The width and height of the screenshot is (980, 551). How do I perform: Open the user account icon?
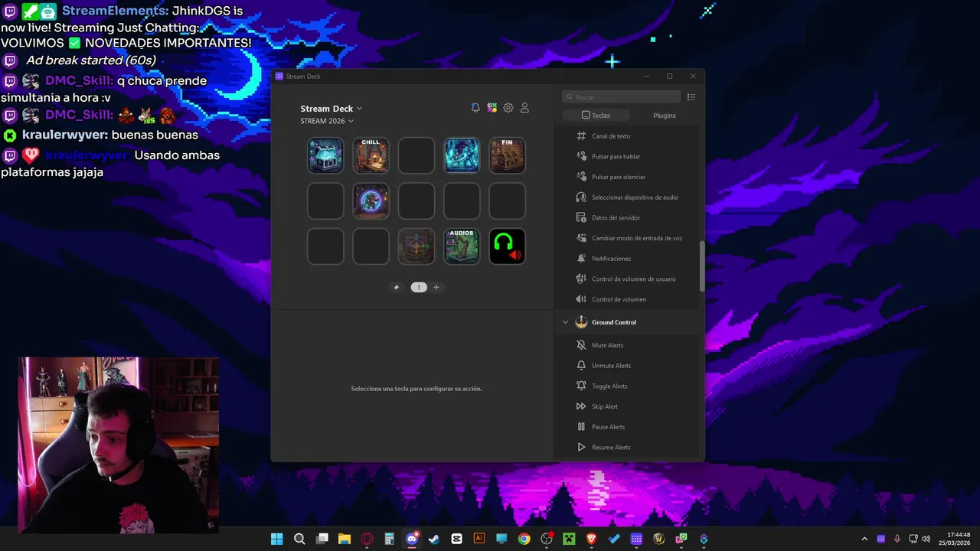(x=524, y=108)
